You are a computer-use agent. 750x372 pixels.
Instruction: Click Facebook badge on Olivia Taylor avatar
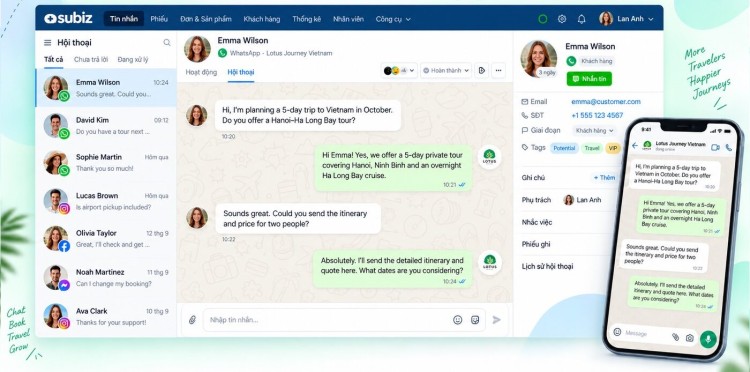coord(64,246)
